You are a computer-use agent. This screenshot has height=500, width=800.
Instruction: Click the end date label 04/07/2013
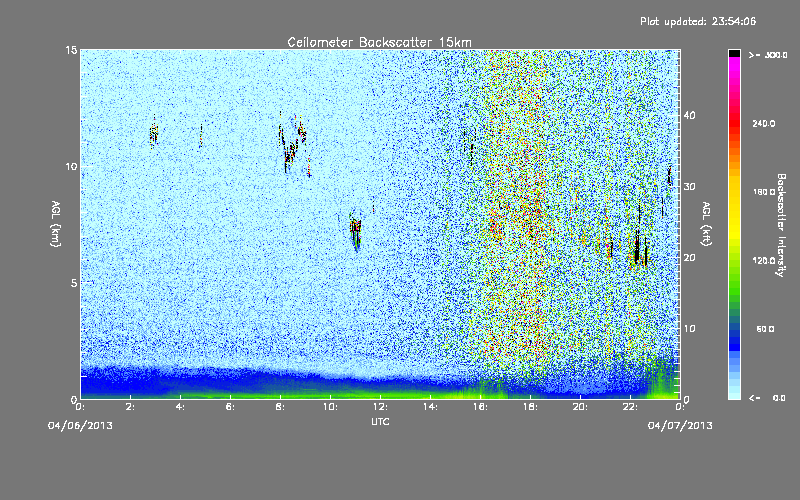coord(680,426)
